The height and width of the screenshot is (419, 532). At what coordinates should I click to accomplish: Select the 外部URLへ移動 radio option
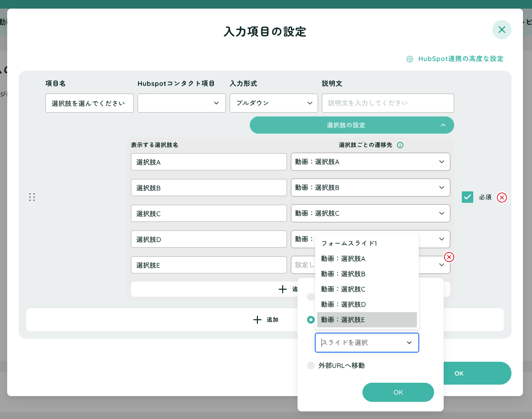coord(311,366)
